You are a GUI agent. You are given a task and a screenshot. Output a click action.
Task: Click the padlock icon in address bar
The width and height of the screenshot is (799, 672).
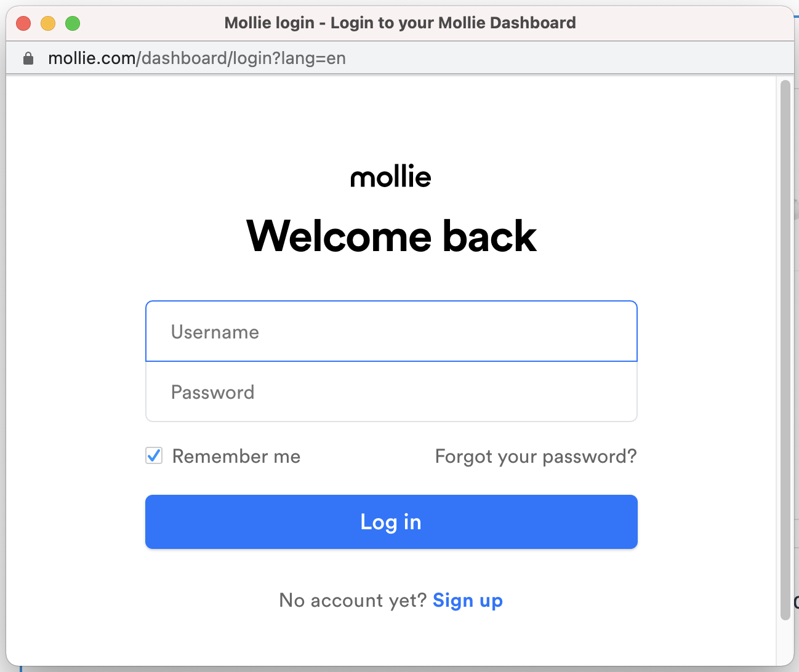(28, 58)
